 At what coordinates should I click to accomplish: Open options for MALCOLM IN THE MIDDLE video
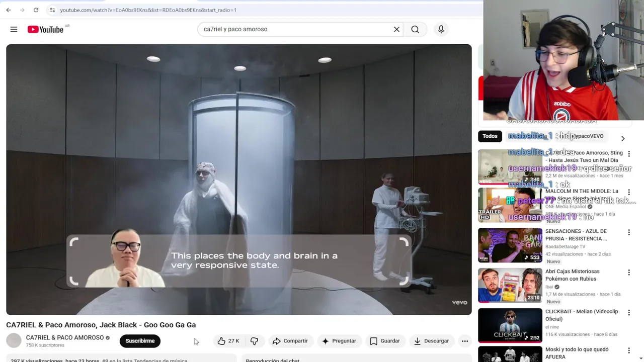pyautogui.click(x=628, y=192)
